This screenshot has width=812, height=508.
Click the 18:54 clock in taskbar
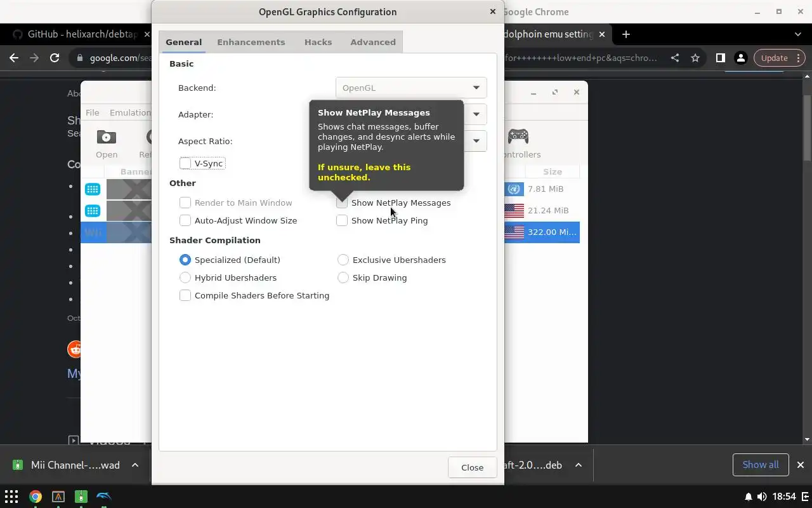[785, 497]
